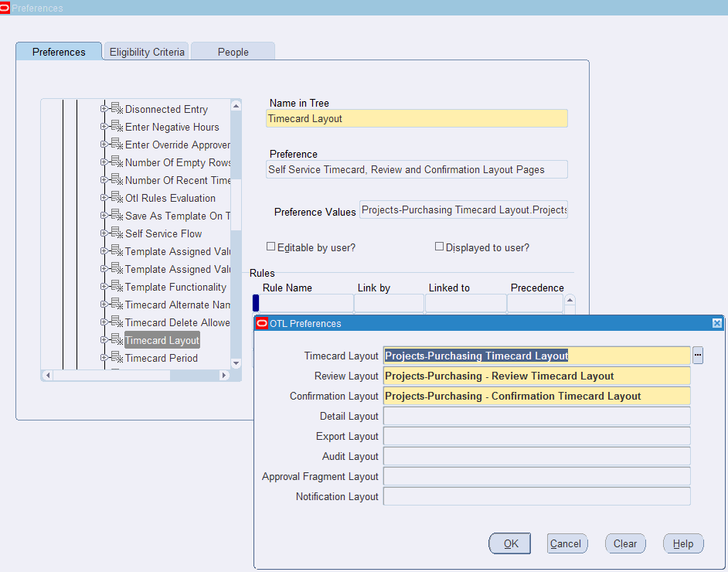Click the Timecard Delete Allowed node icon

pos(117,322)
